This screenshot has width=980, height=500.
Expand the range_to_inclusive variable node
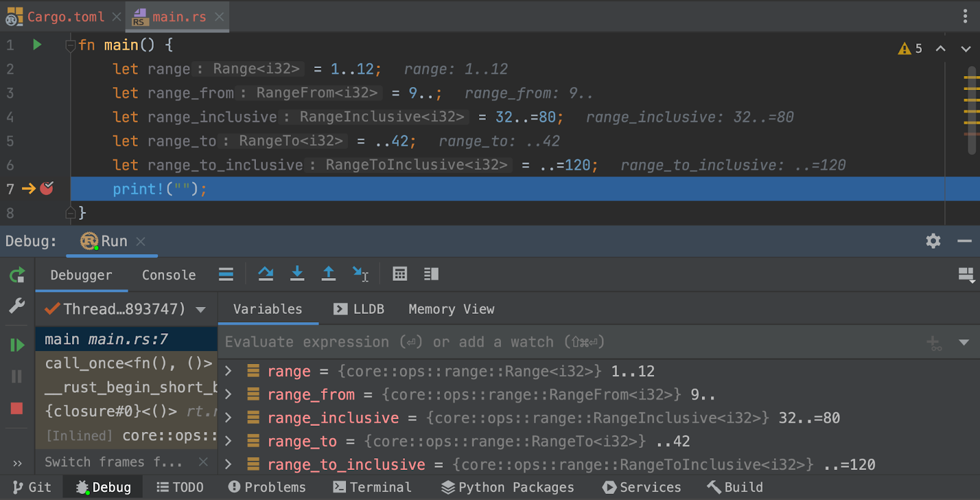click(x=228, y=464)
